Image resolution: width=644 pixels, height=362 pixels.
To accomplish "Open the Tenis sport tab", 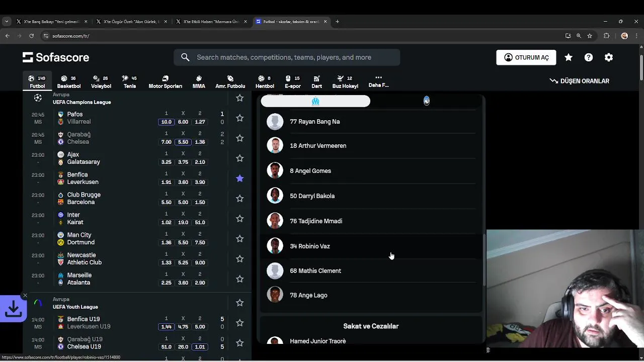I will click(130, 82).
